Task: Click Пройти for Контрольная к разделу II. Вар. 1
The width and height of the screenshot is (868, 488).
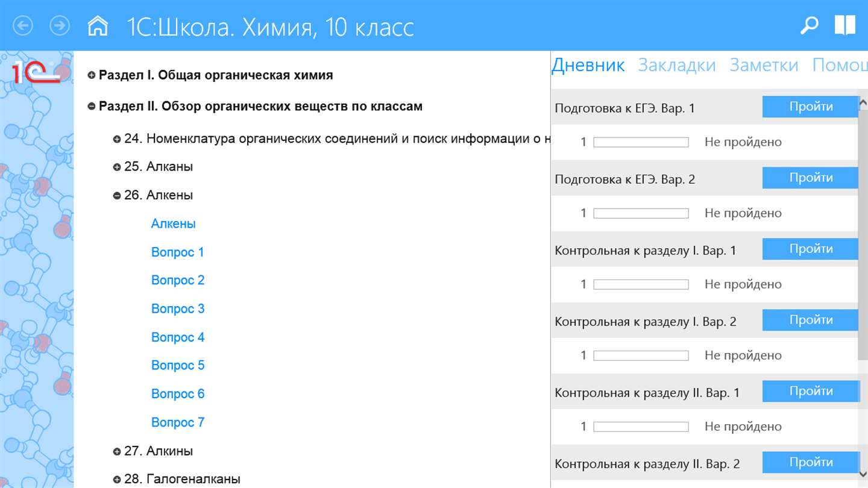Action: point(811,391)
